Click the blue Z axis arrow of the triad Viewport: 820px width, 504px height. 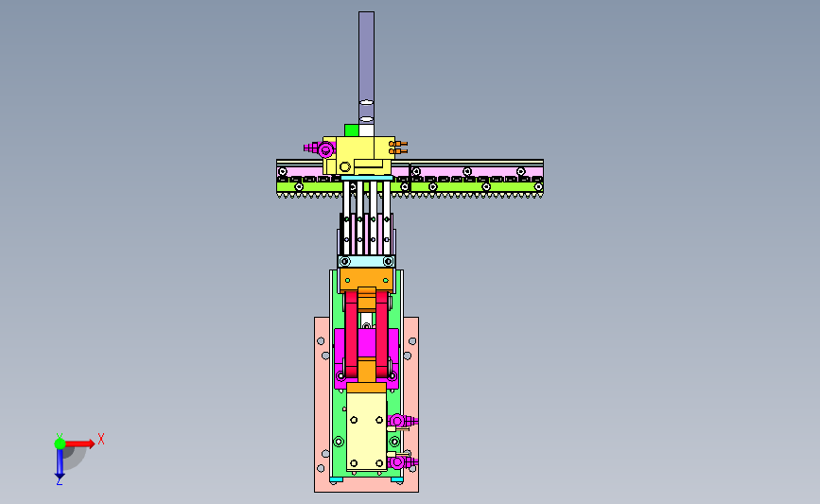tap(60, 463)
